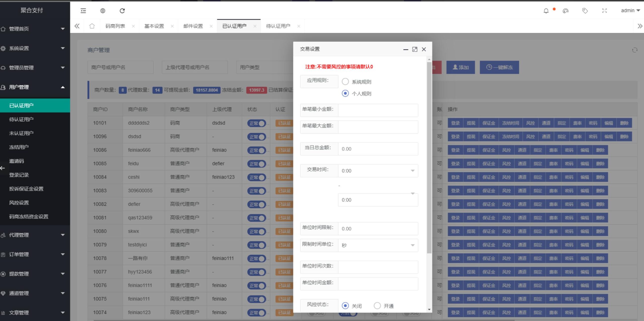
Task: Click the 商户号或用户名 input field
Action: pos(120,67)
